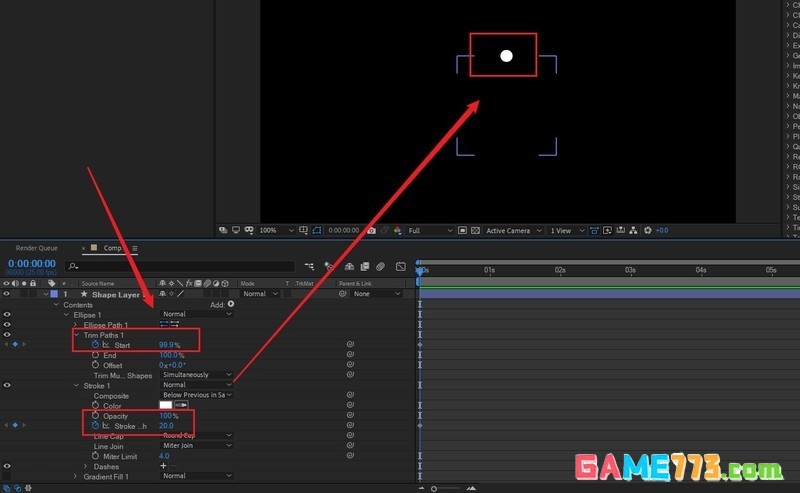Expand the Gradient Fill 1 group
Screen dimensions: 800x493
pos(75,477)
